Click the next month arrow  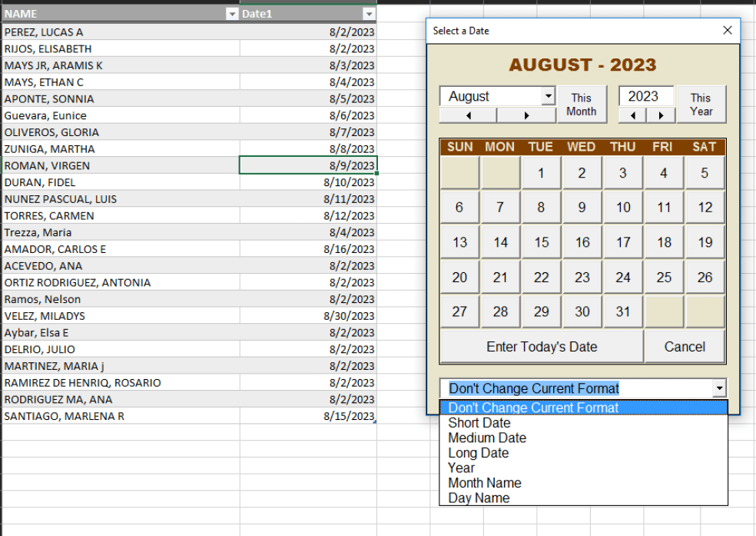tap(525, 115)
